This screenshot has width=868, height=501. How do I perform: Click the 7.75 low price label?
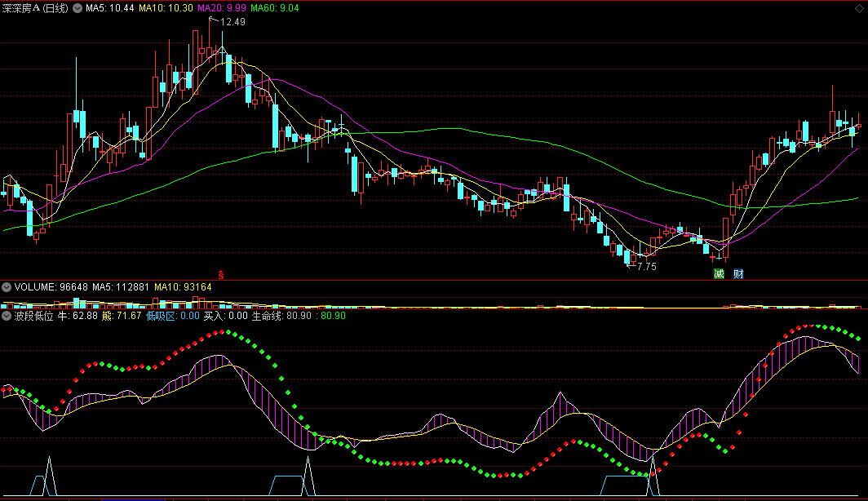pyautogui.click(x=647, y=267)
